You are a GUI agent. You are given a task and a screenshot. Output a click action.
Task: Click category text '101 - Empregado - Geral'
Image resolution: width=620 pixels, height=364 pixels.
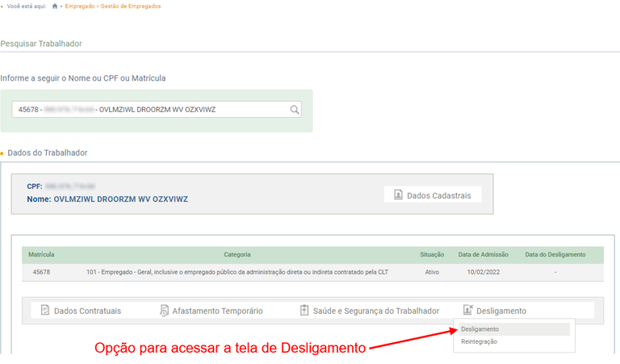pyautogui.click(x=237, y=272)
